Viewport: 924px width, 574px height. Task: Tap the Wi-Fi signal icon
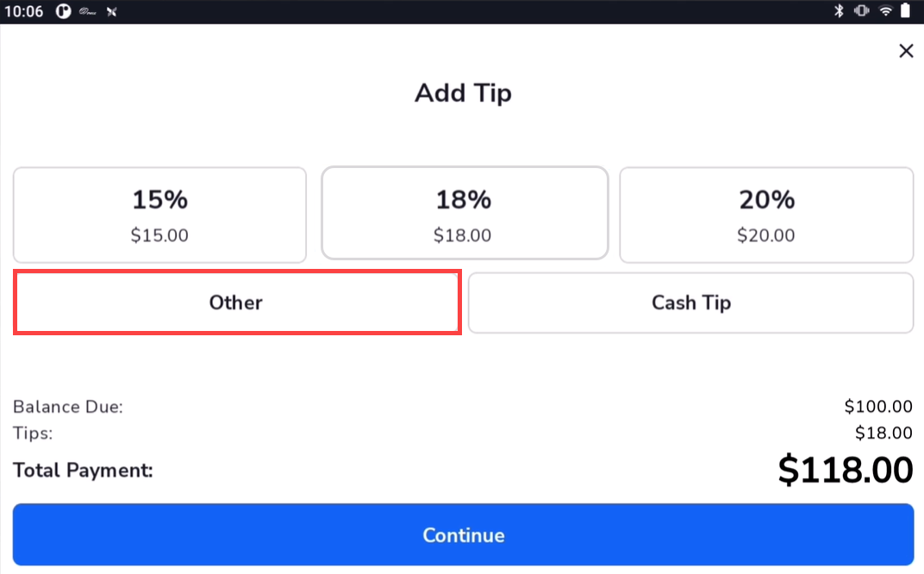884,11
